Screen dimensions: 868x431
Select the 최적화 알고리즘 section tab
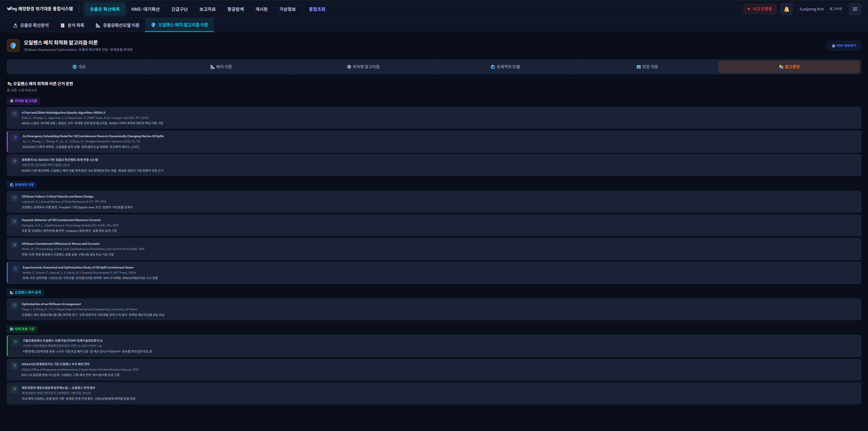click(363, 67)
